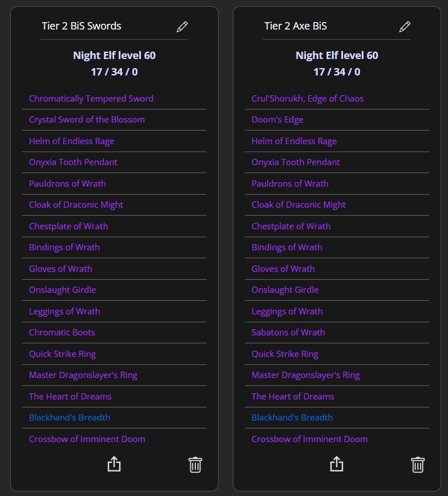Edit the Tier 2 BiS Swords title
The height and width of the screenshot is (496, 448).
[x=182, y=26]
